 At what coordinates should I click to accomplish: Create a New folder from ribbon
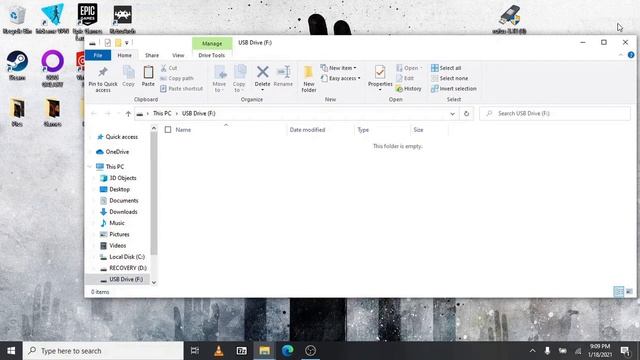309,79
